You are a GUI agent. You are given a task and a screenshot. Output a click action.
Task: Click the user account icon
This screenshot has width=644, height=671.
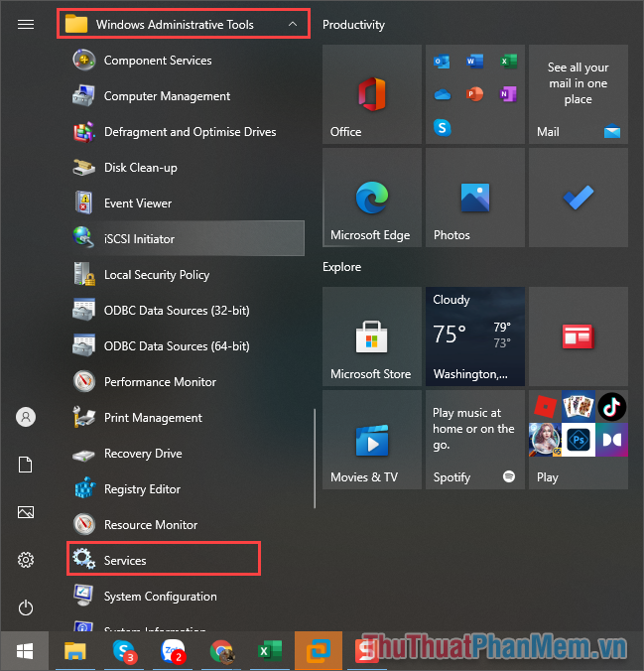click(x=26, y=417)
